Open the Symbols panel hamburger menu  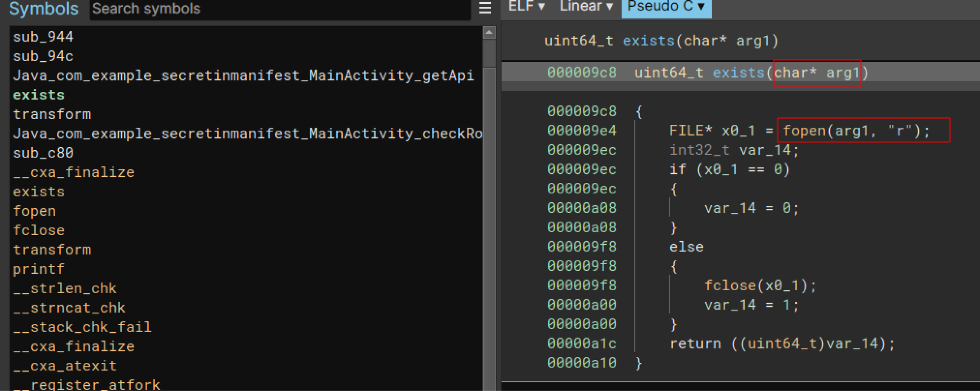[x=484, y=8]
